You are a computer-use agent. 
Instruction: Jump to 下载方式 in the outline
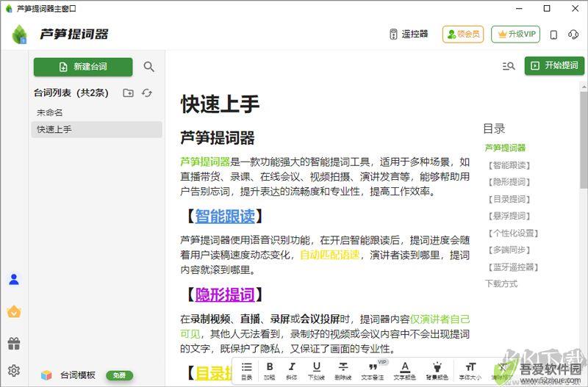tap(501, 283)
